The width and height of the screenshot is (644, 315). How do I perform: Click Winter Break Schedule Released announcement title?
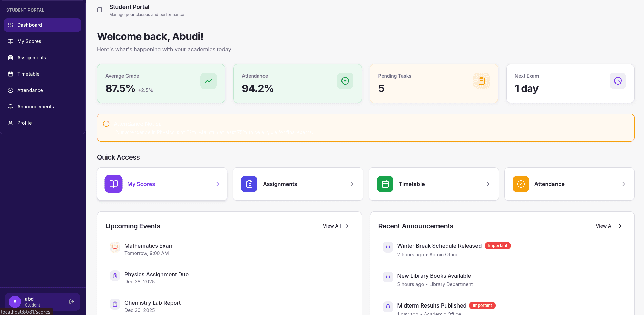tap(440, 246)
